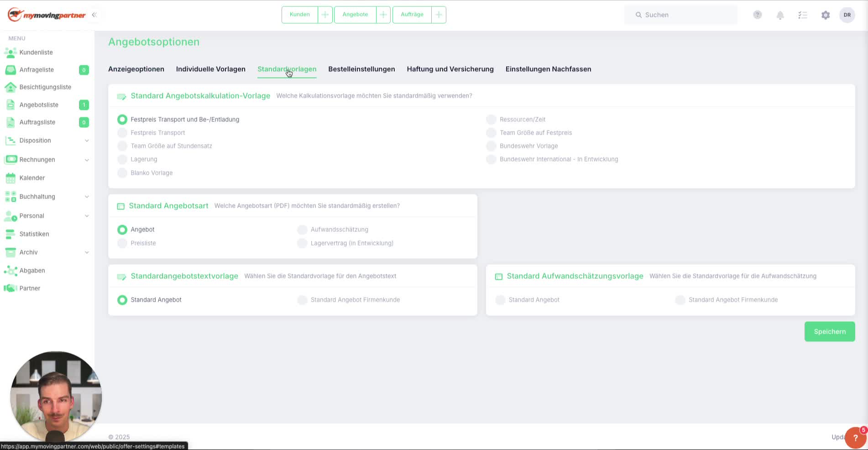Expand the Archiv menu chevron
The image size is (868, 450).
[x=87, y=252]
